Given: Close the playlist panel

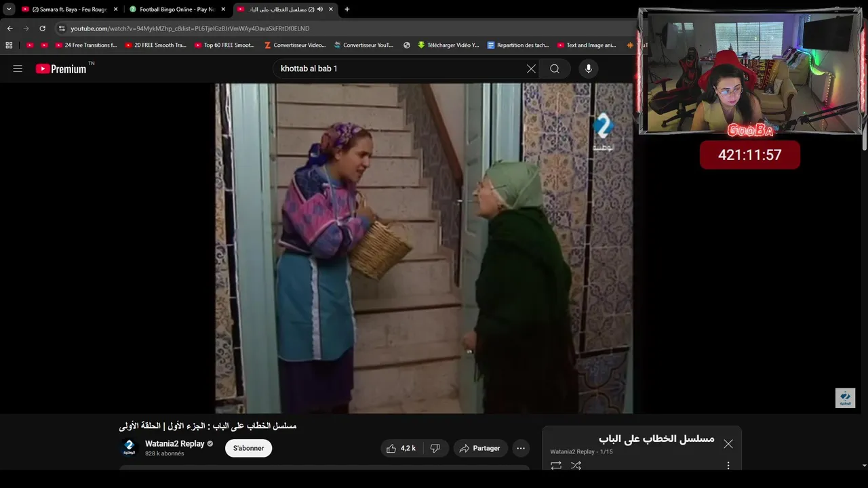Looking at the screenshot, I should point(728,444).
